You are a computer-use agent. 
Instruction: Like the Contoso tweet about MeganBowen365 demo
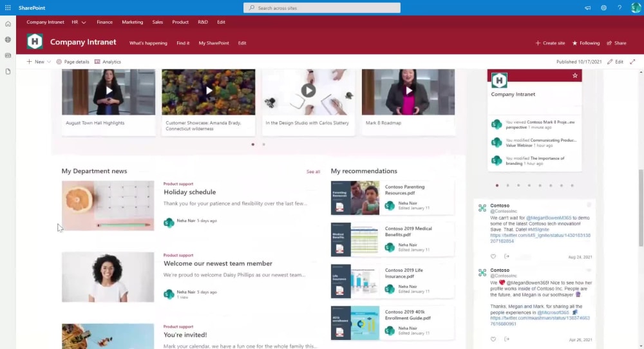point(493,256)
